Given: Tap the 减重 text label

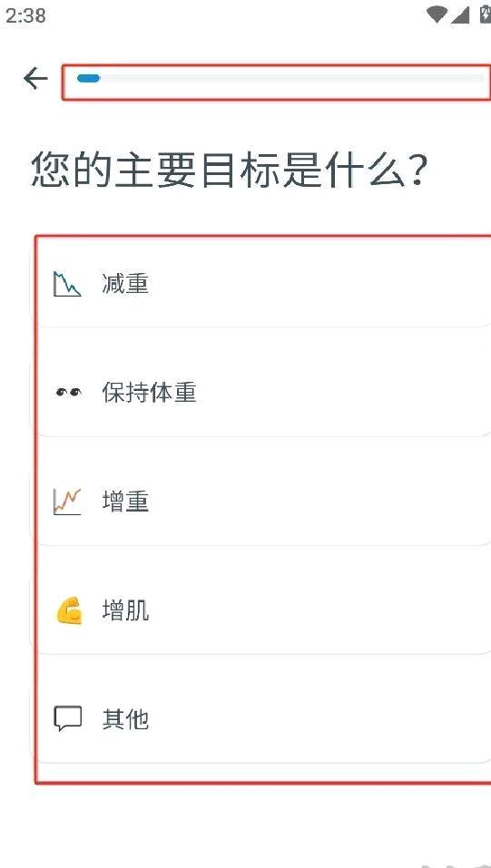Looking at the screenshot, I should pyautogui.click(x=125, y=284).
